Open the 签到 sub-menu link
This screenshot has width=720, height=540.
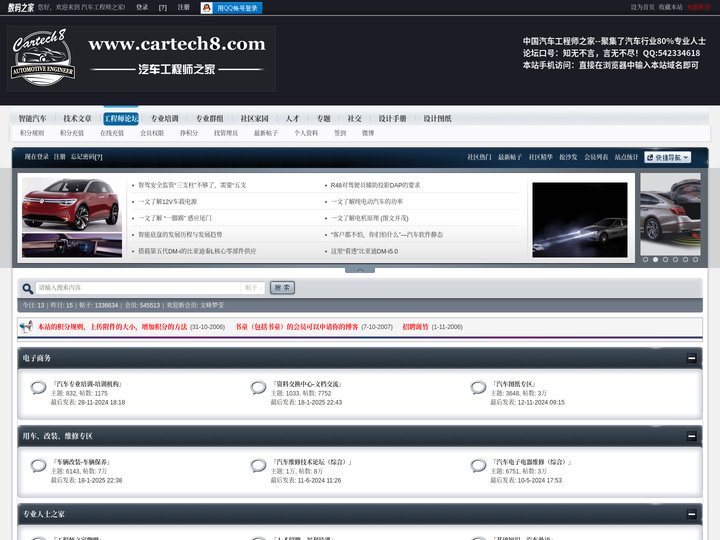point(340,133)
